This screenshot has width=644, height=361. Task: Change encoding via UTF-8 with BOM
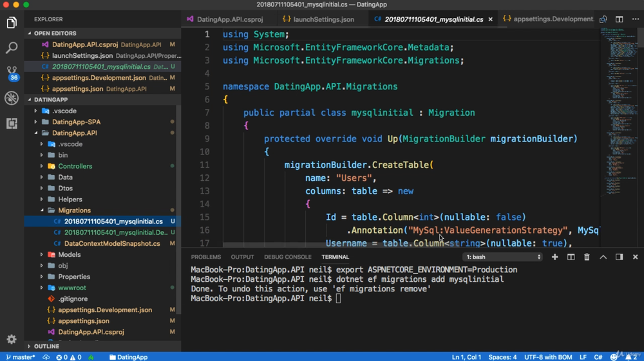[548, 357]
